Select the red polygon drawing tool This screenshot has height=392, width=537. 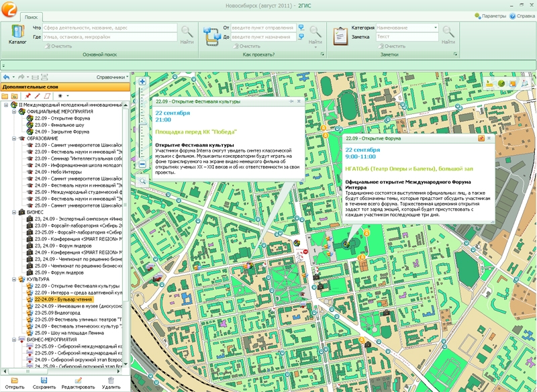47,96
